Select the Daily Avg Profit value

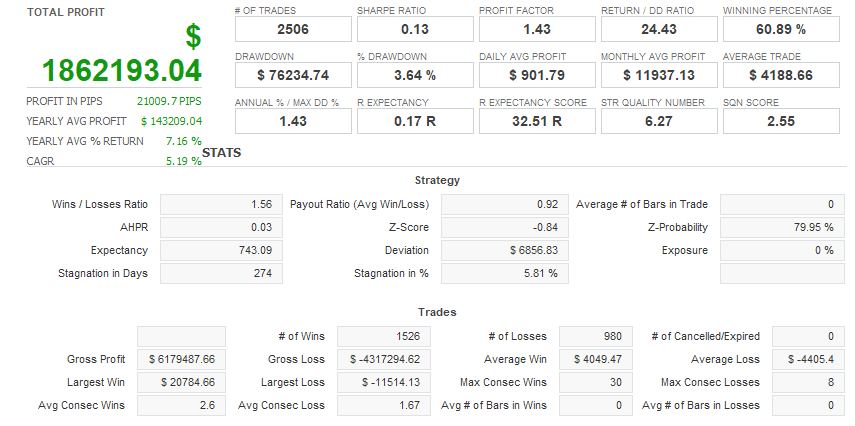pos(536,75)
